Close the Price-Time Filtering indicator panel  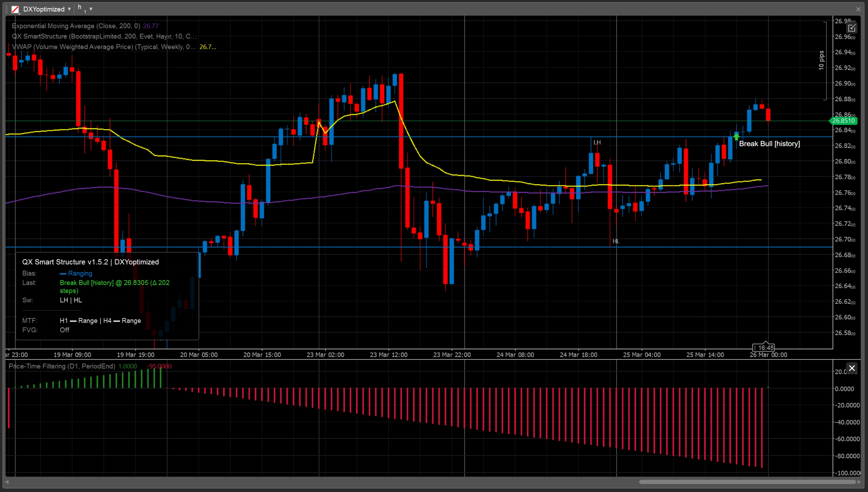[851, 368]
